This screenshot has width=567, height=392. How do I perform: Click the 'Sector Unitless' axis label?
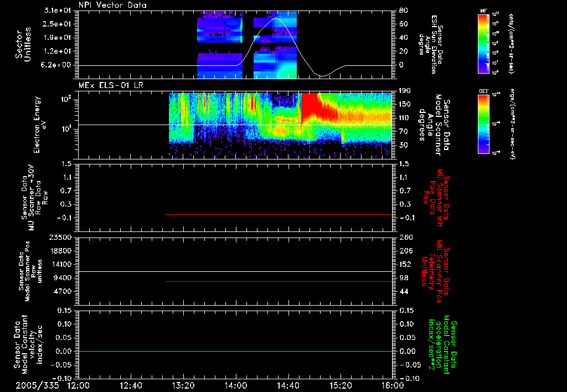coord(23,44)
